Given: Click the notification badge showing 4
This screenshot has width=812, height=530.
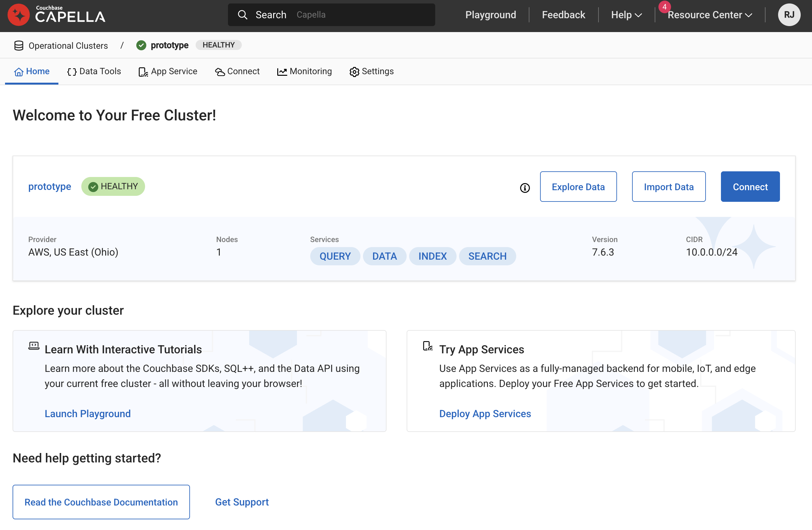Looking at the screenshot, I should [x=664, y=7].
